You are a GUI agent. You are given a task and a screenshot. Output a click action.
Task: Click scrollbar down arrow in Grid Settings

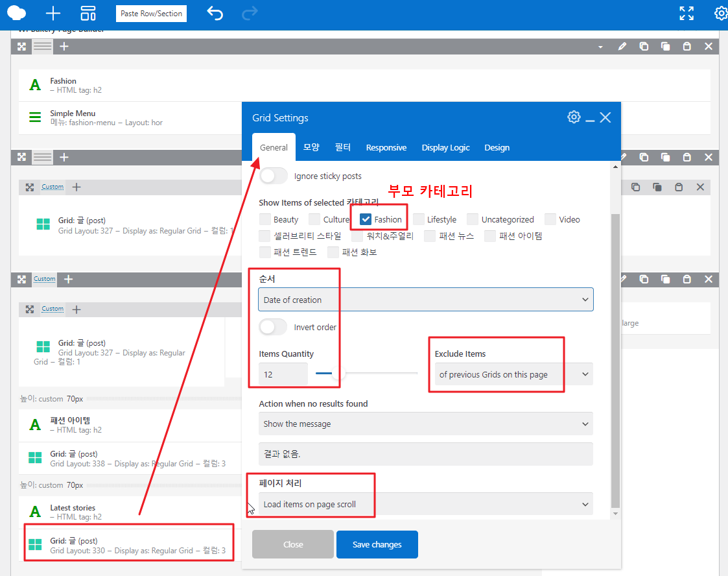[615, 513]
